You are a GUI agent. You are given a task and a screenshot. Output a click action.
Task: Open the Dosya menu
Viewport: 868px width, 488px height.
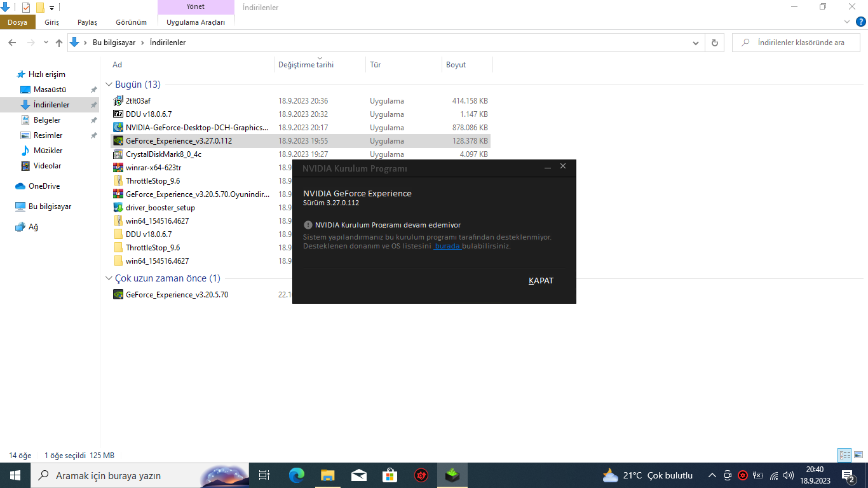pos(17,22)
